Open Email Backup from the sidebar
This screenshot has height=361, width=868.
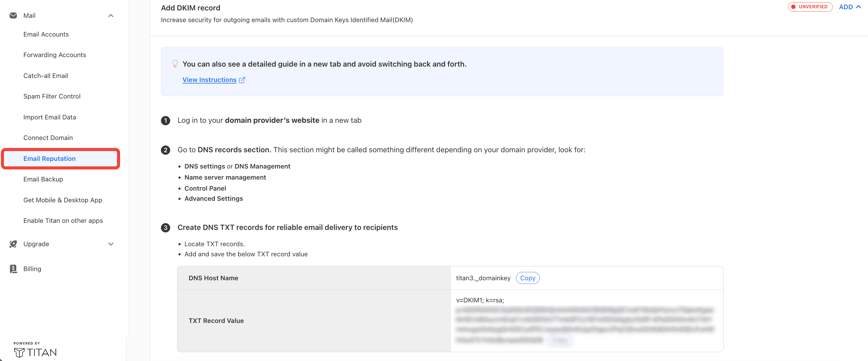click(43, 179)
